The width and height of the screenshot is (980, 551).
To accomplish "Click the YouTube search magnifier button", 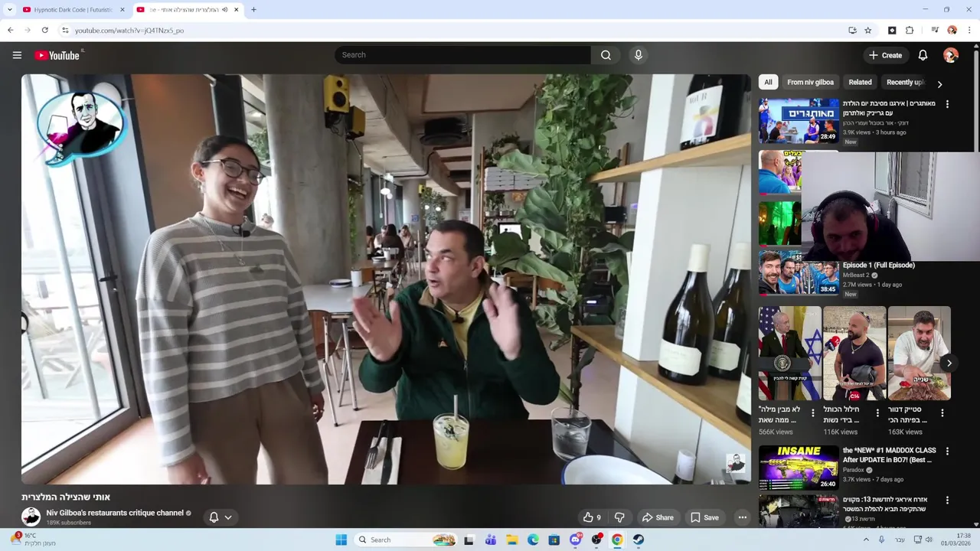I will click(606, 55).
